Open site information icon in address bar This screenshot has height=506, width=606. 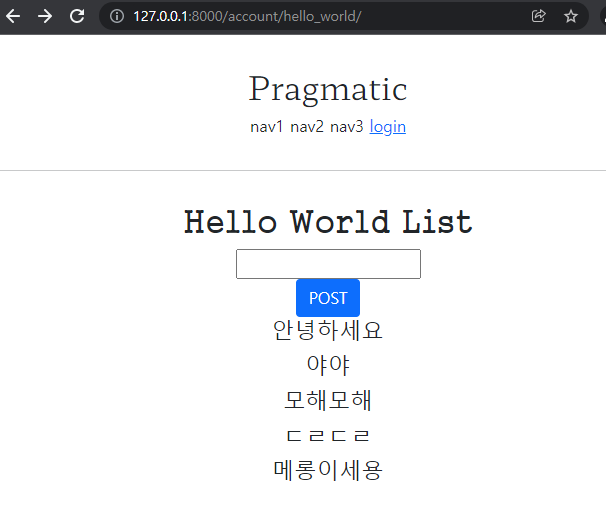(x=117, y=16)
